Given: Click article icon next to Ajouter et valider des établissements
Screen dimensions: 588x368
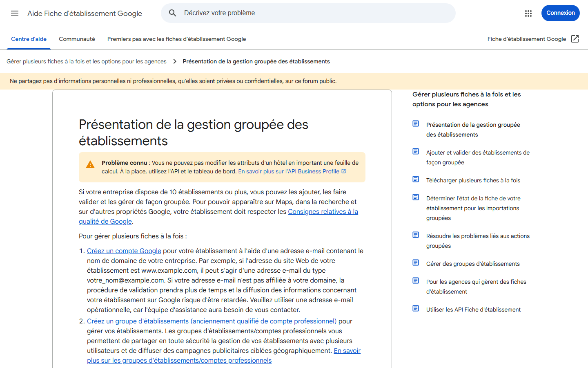Looking at the screenshot, I should click(x=416, y=151).
